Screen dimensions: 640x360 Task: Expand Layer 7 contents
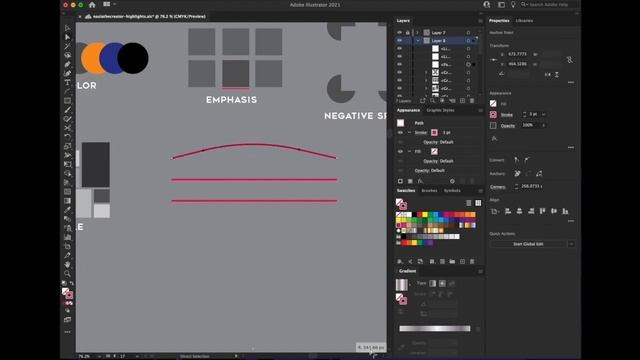418,32
